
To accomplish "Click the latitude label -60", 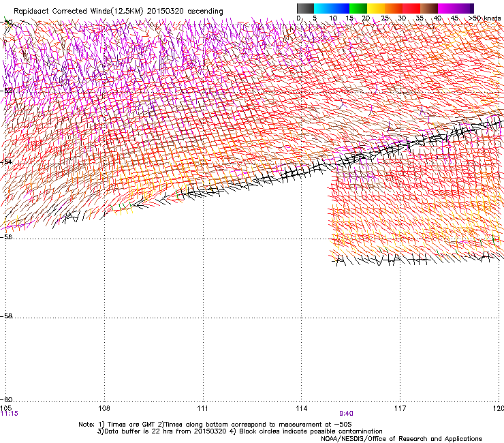I will click(6, 399).
